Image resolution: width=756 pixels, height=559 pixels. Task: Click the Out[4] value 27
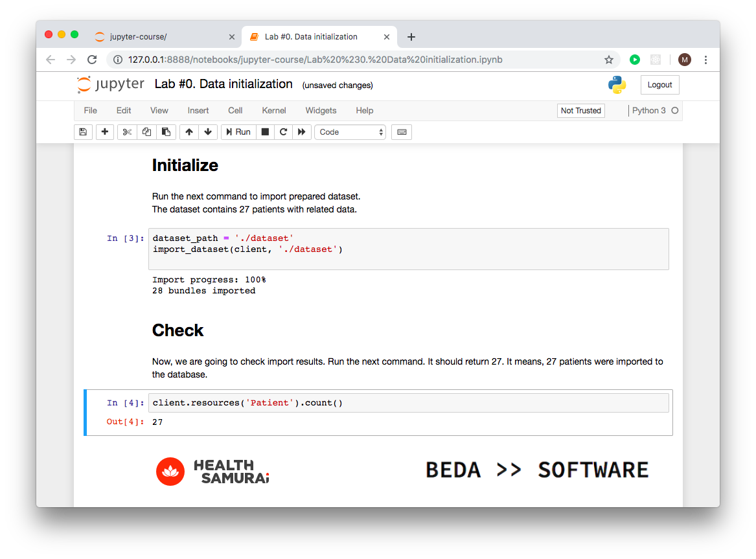[x=157, y=422]
